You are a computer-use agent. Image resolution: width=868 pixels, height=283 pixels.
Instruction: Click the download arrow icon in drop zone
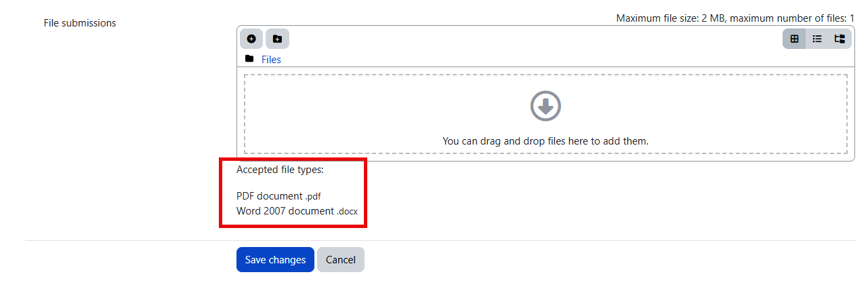(x=545, y=106)
